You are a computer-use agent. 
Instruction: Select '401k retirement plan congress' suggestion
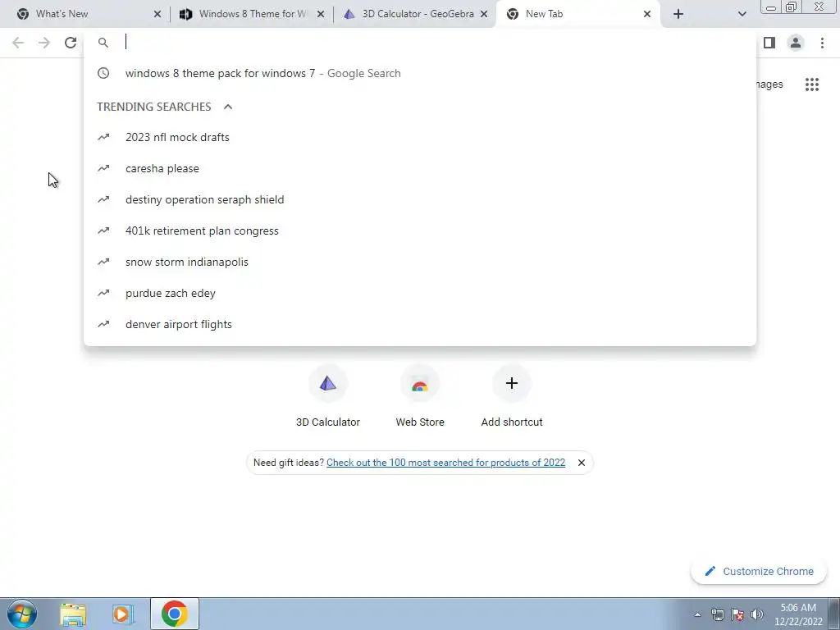coord(420,231)
